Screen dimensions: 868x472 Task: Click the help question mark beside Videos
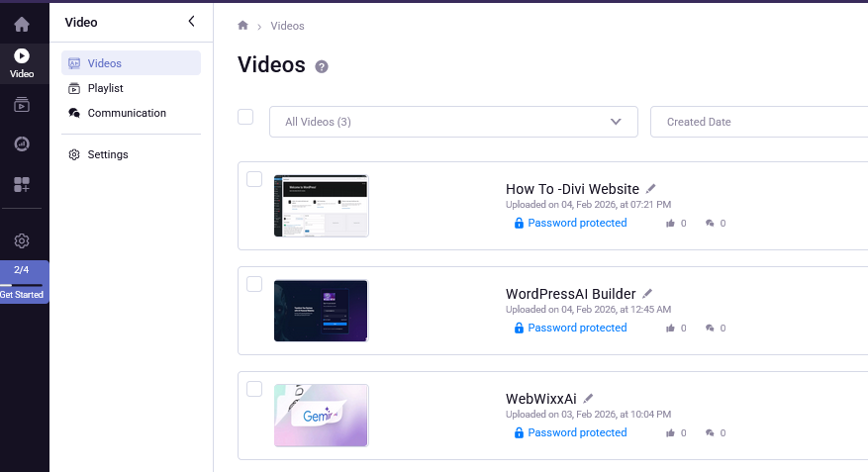(x=321, y=66)
